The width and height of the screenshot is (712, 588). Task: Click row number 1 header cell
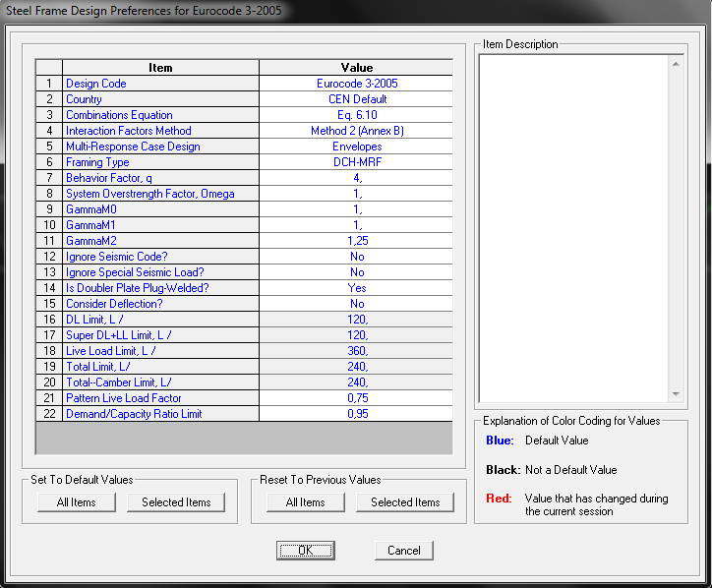tap(49, 84)
